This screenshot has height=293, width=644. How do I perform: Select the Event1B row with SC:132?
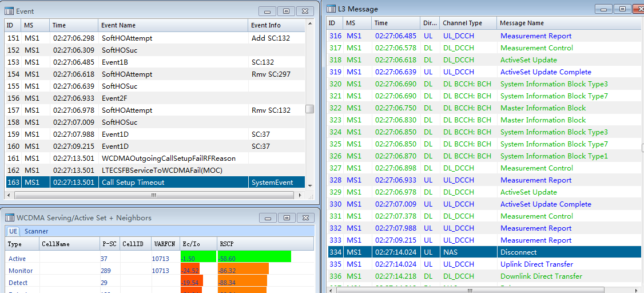[x=155, y=62]
